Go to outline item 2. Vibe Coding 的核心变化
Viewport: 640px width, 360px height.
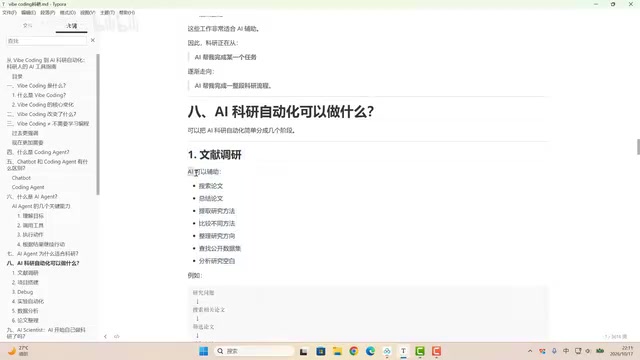click(x=43, y=105)
